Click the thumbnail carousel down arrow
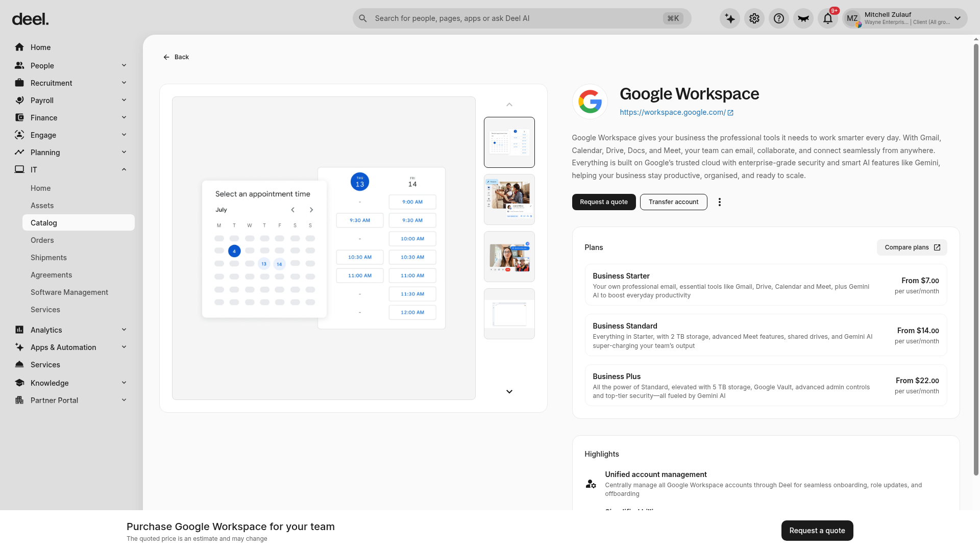 click(x=509, y=392)
